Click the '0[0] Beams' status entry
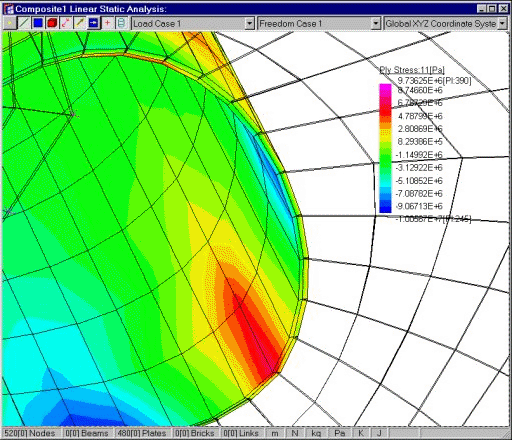512x440 pixels. point(87,433)
